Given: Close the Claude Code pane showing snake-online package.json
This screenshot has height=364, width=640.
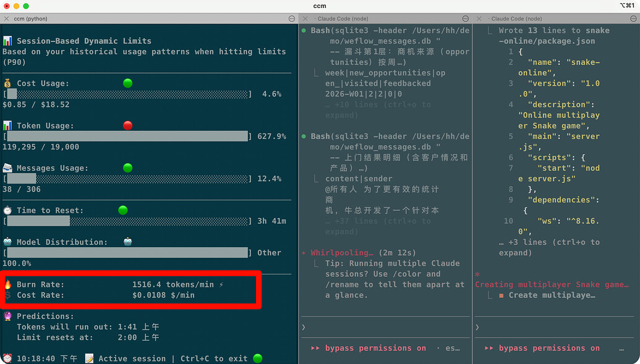Looking at the screenshot, I should click(x=479, y=19).
